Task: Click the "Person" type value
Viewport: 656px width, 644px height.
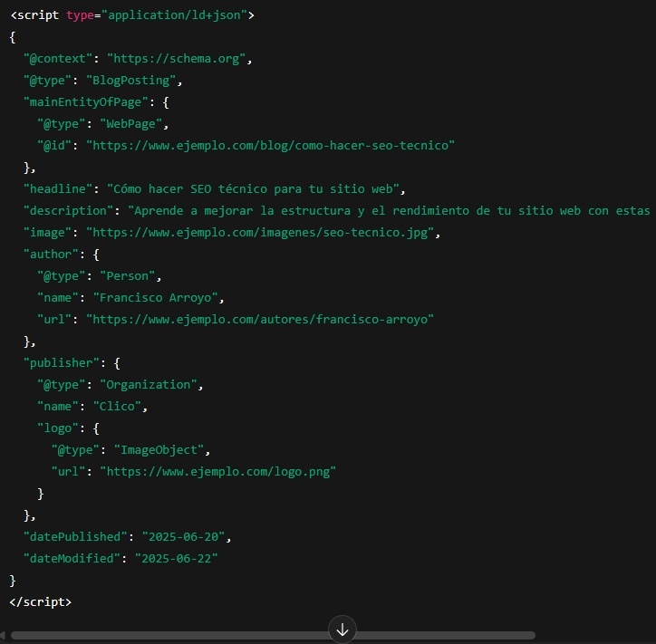Action: coord(128,276)
